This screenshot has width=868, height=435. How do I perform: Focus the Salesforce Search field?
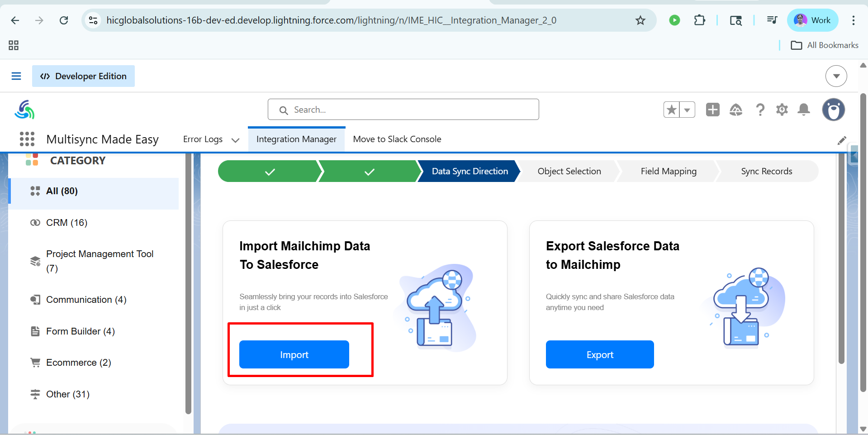[x=403, y=110]
